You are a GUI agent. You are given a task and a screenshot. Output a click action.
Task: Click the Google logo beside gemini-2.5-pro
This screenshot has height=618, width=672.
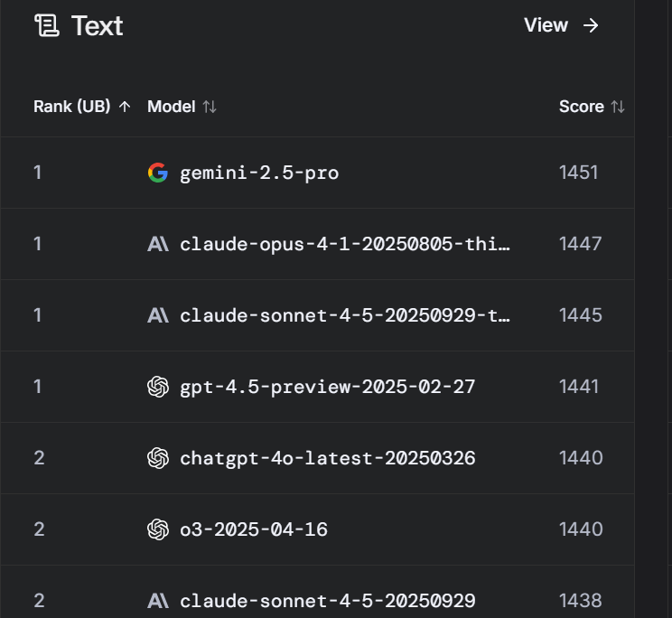pyautogui.click(x=158, y=173)
